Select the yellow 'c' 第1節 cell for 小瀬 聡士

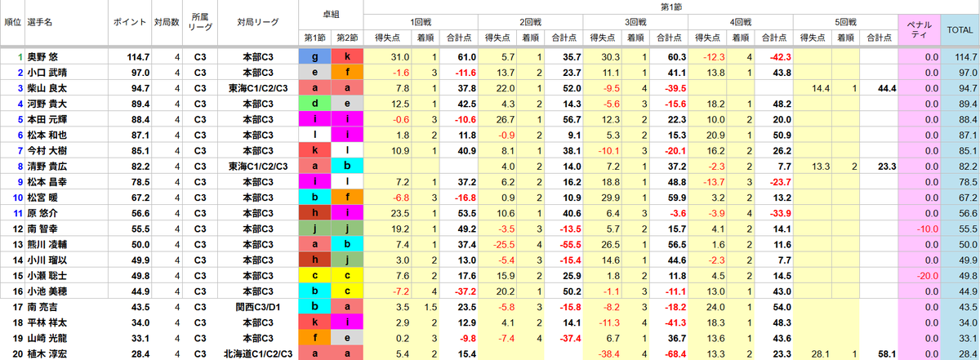click(x=314, y=277)
